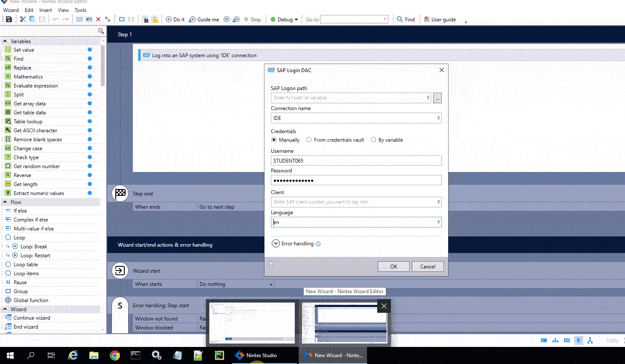This screenshot has height=364, width=625.
Task: Open the Tools menu
Action: [x=80, y=10]
